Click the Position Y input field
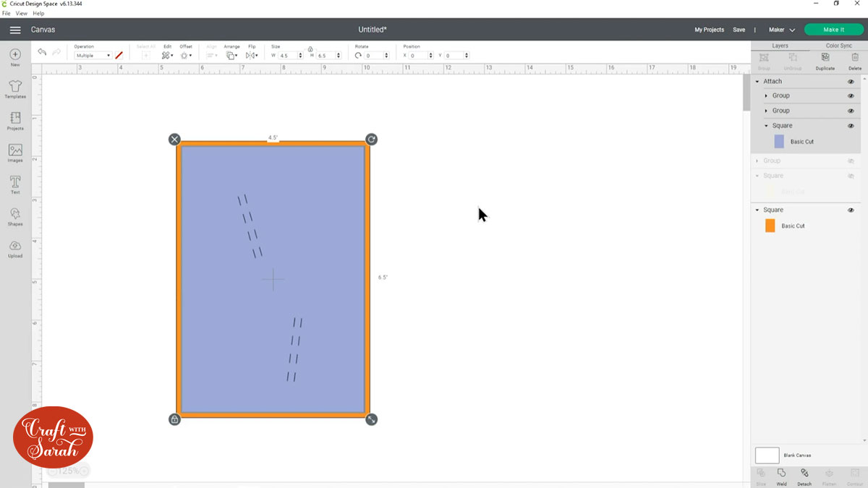This screenshot has width=868, height=488. [457, 56]
